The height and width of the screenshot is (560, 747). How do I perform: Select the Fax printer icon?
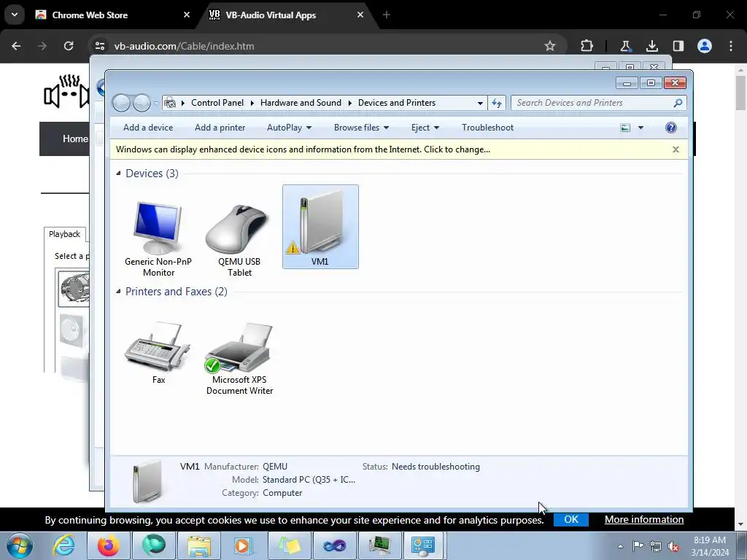[x=158, y=352]
